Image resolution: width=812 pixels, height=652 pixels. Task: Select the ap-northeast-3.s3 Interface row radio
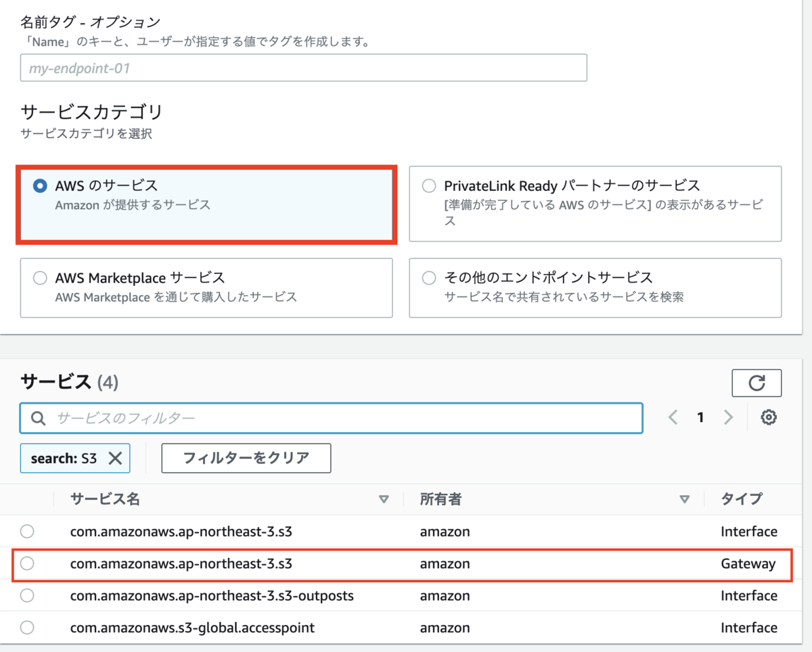27,531
